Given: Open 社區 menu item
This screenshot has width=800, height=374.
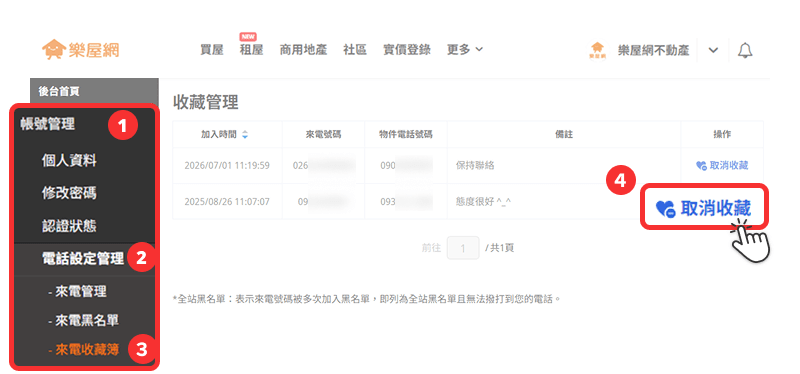Looking at the screenshot, I should coord(355,49).
